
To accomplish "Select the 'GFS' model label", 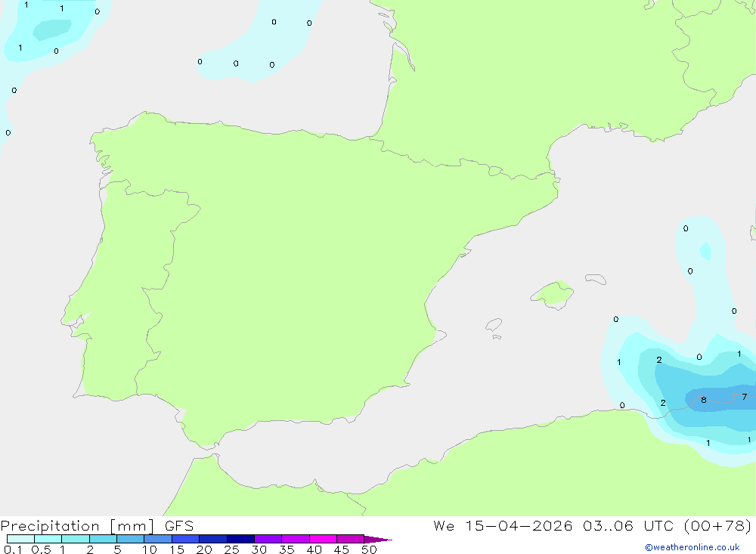I will (179, 526).
